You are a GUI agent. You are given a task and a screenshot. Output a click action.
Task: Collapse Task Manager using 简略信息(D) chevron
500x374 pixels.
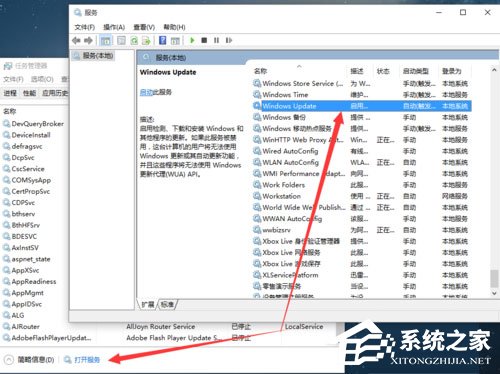(x=8, y=360)
